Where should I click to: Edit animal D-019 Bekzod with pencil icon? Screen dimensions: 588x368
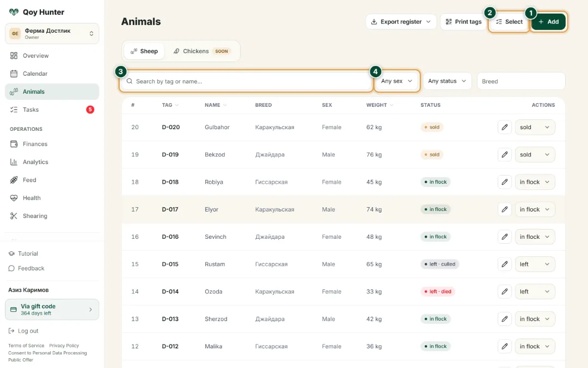tap(505, 155)
